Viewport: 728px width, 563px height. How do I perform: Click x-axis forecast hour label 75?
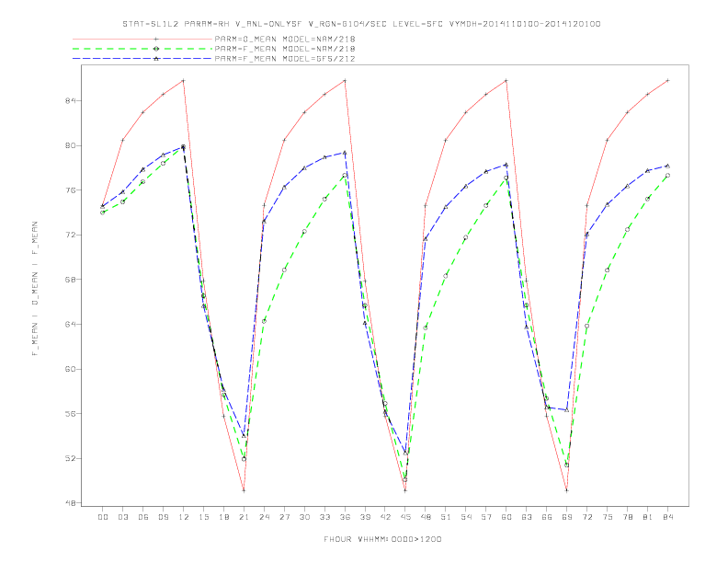point(608,517)
